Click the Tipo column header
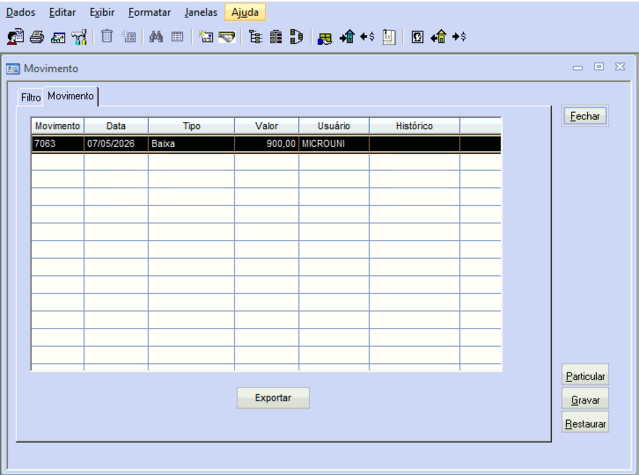Image resolution: width=639 pixels, height=475 pixels. [192, 126]
